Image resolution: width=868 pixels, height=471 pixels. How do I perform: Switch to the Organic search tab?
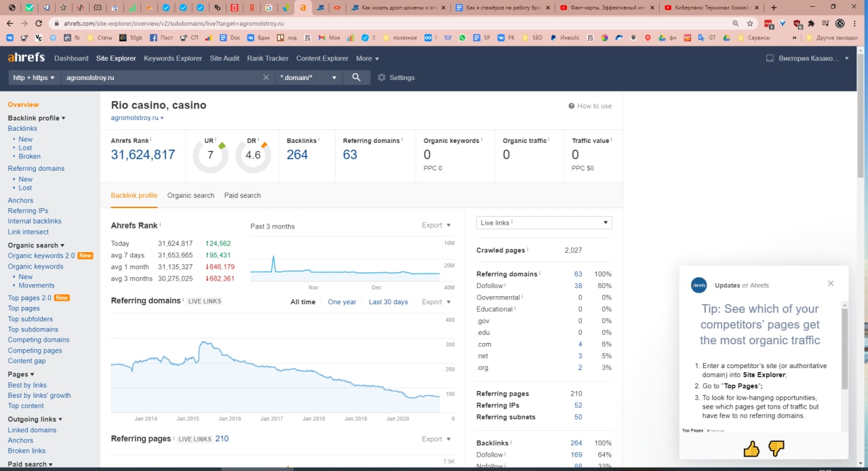(191, 195)
